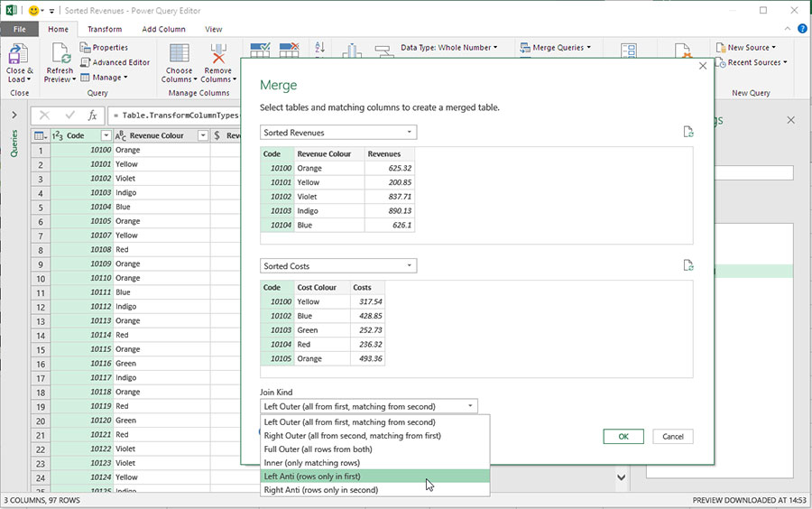Click row number 16 header
The width and height of the screenshot is (812, 509).
(41, 364)
